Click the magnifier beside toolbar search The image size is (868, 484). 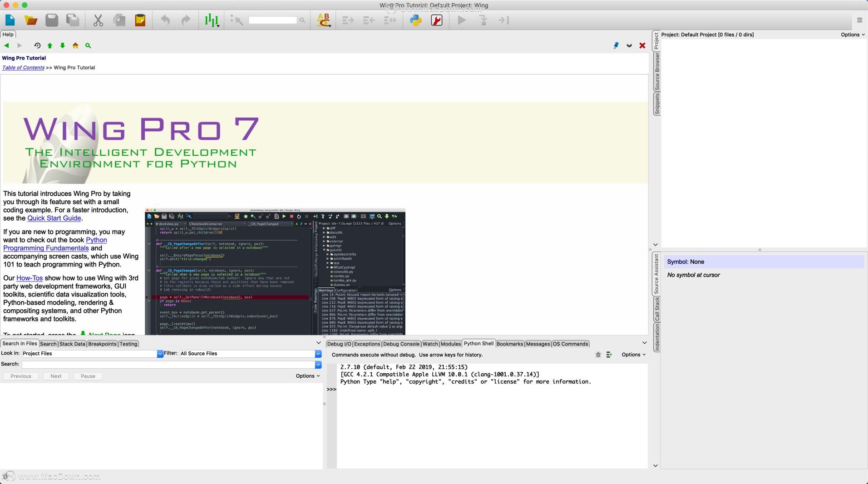[x=302, y=20]
